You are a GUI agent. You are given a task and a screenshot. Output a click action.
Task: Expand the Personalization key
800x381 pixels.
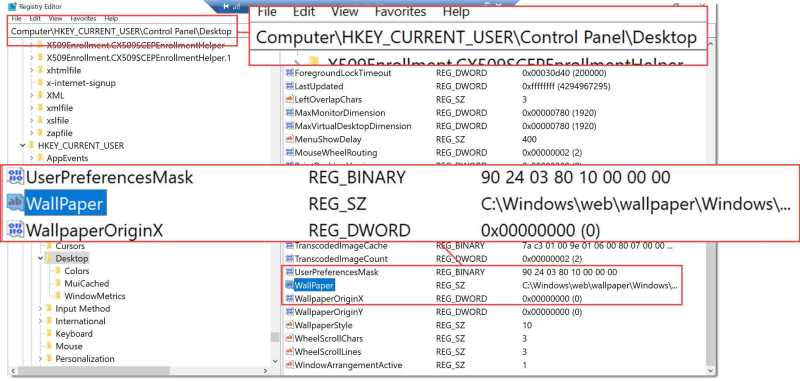pyautogui.click(x=40, y=359)
